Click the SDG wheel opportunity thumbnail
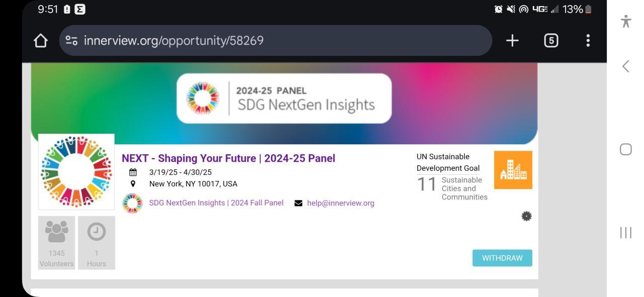This screenshot has height=297, width=644. [x=76, y=171]
